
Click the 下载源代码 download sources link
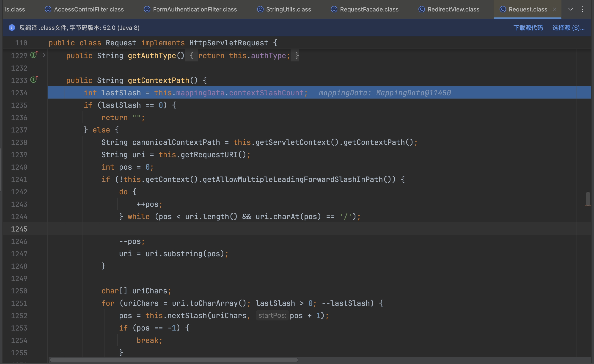tap(528, 28)
